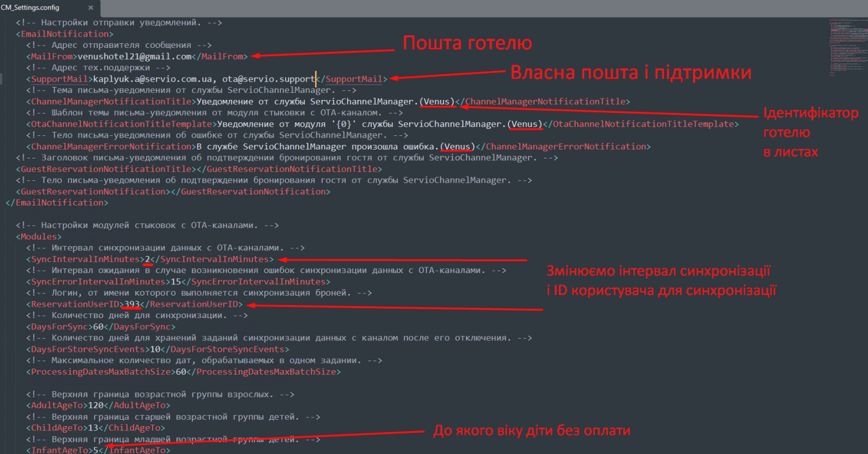
Task: Click the ReservationUserID value 393
Action: coord(131,304)
